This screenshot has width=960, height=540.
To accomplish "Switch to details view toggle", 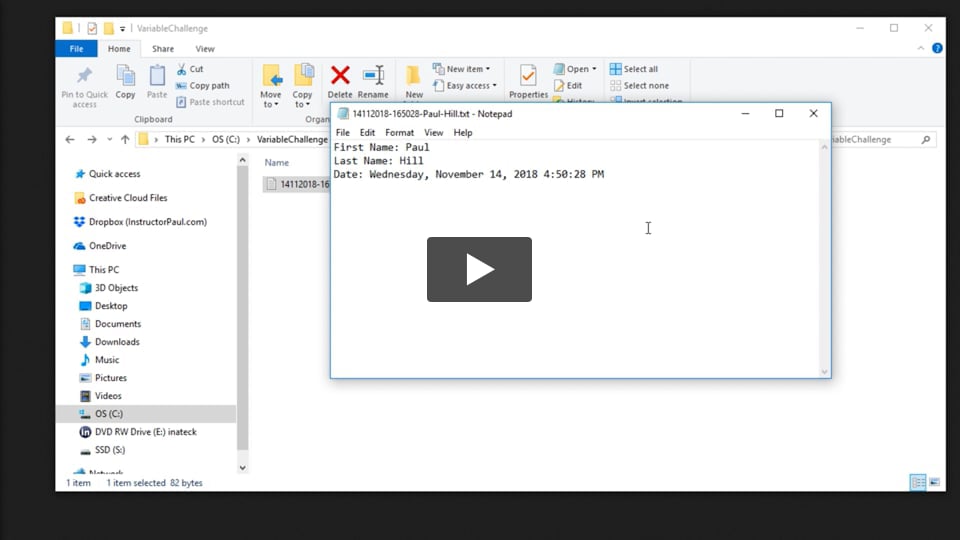I will pyautogui.click(x=917, y=483).
